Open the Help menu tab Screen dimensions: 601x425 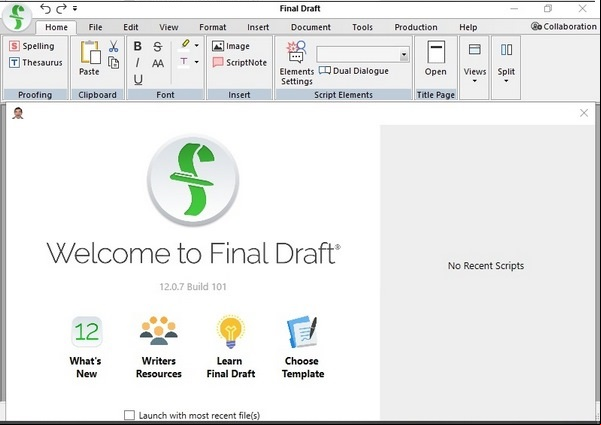pyautogui.click(x=468, y=27)
